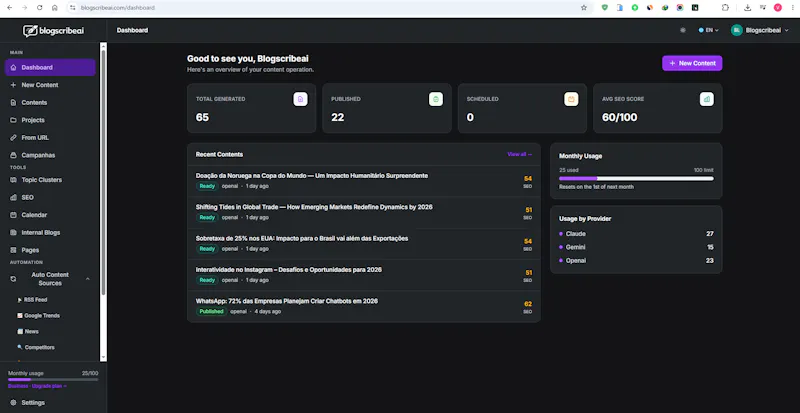The width and height of the screenshot is (800, 413).
Task: Click the Ready badge on Doação da Noruega row
Action: click(207, 186)
